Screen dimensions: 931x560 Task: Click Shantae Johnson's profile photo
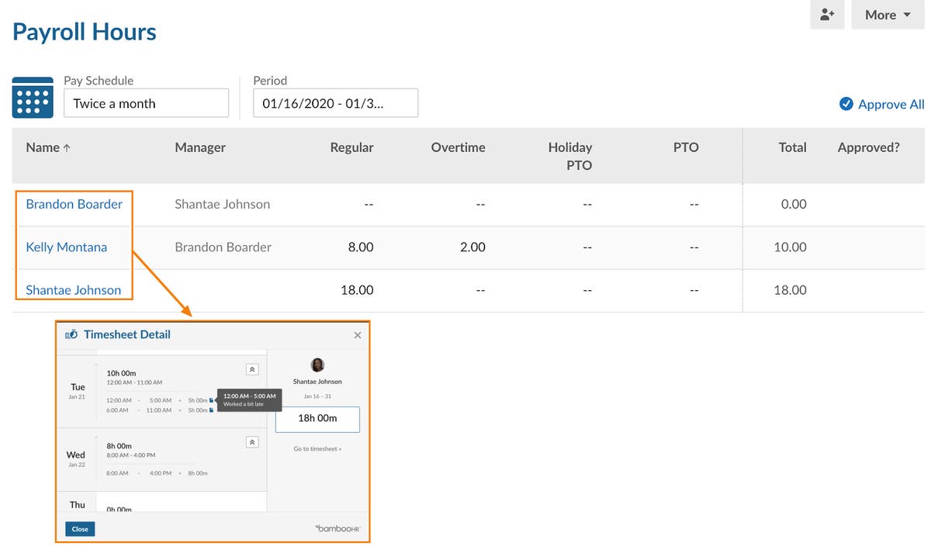click(x=317, y=365)
